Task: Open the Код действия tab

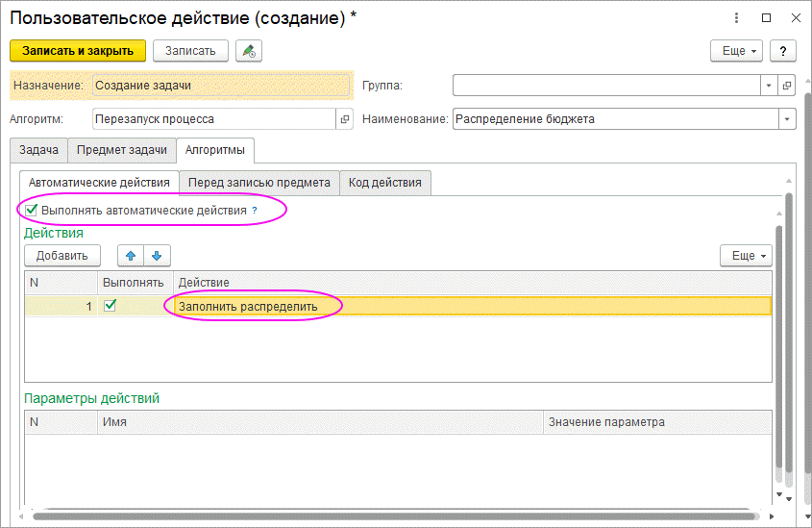Action: click(384, 182)
